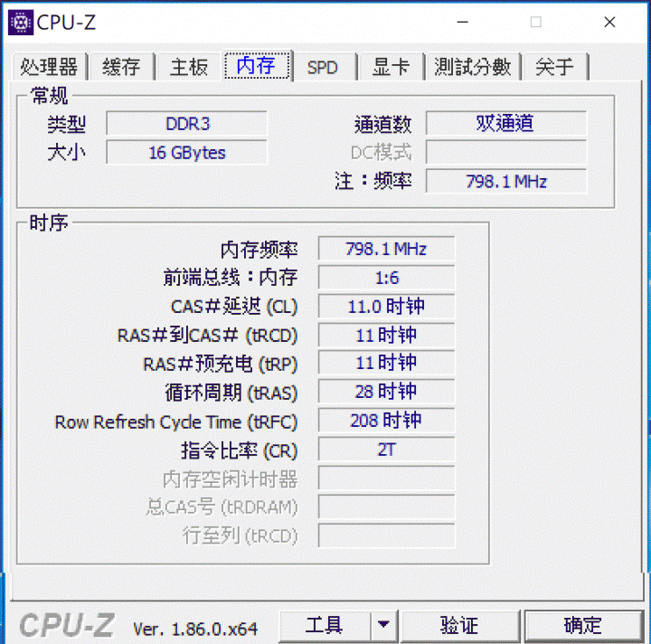This screenshot has width=651, height=644.
Task: Click the 16 GBytes size field
Action: [186, 152]
